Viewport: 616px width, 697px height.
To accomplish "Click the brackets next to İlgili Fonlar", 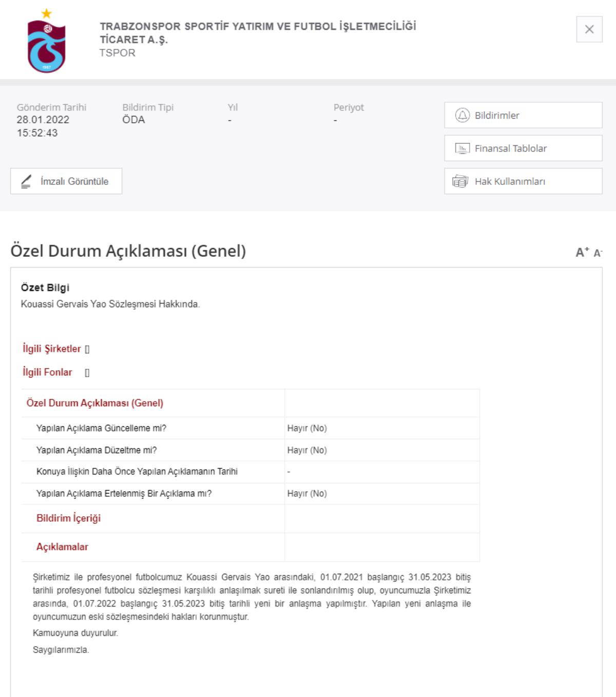I will point(87,373).
